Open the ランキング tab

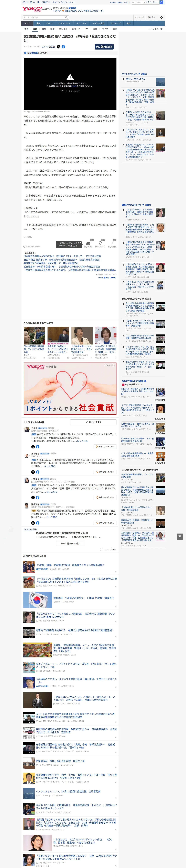tap(115, 24)
